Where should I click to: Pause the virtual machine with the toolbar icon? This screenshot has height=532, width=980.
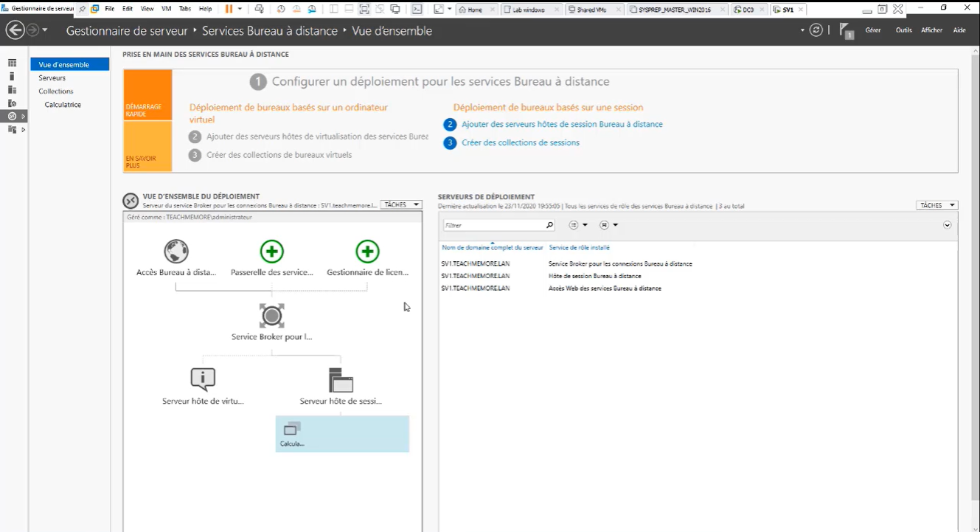click(229, 9)
